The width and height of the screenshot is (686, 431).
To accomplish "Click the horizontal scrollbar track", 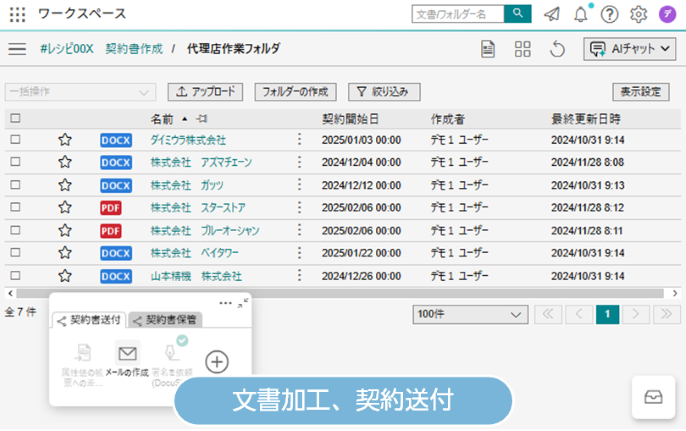I will click(340, 293).
